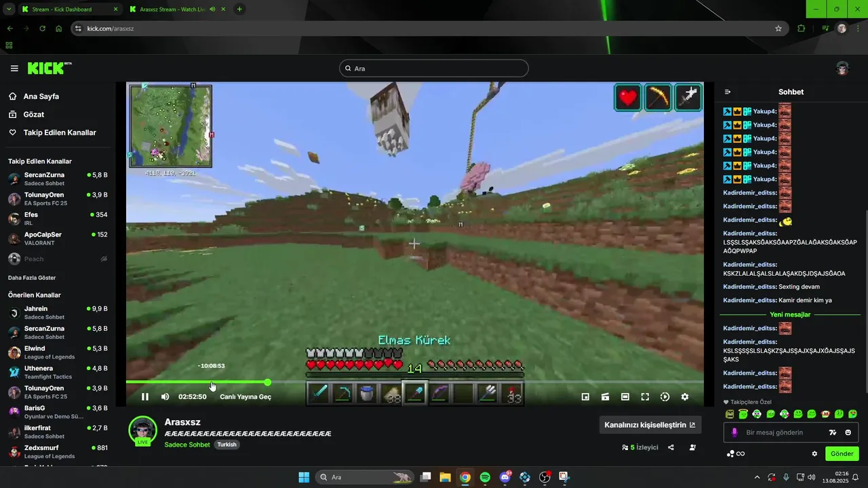Click the Gönder send button
Image resolution: width=868 pixels, height=488 pixels.
842,453
